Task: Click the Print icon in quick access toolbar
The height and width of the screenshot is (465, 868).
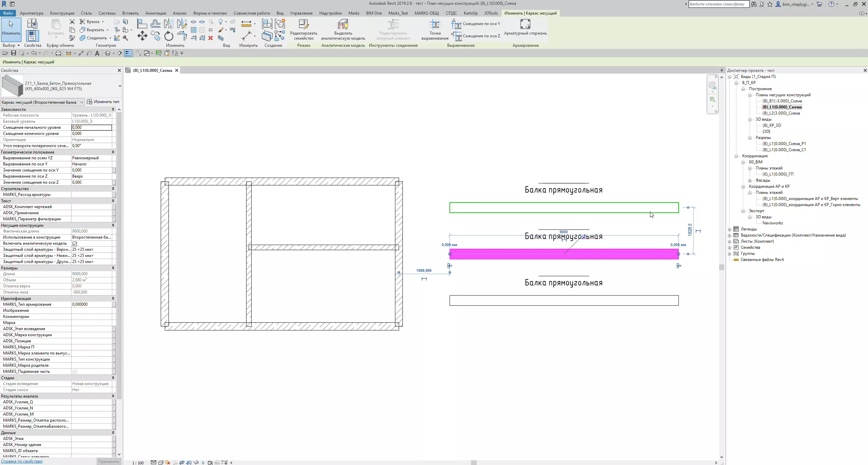Action: [x=58, y=53]
